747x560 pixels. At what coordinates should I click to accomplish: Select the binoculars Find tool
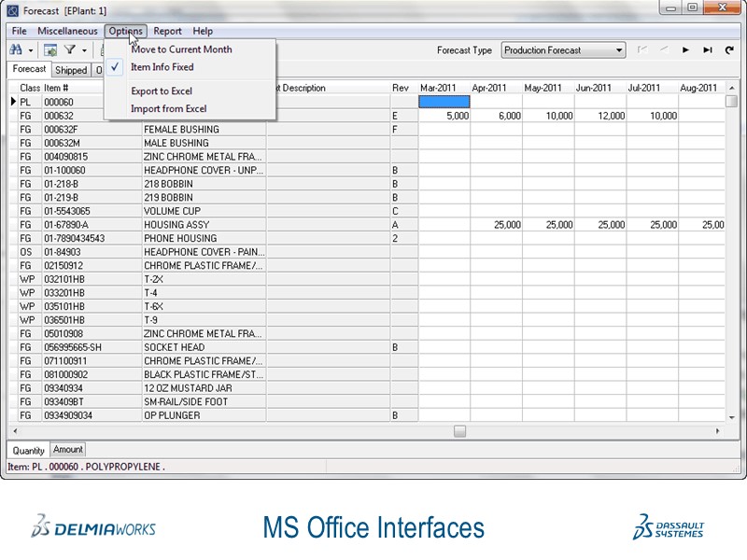[15, 49]
